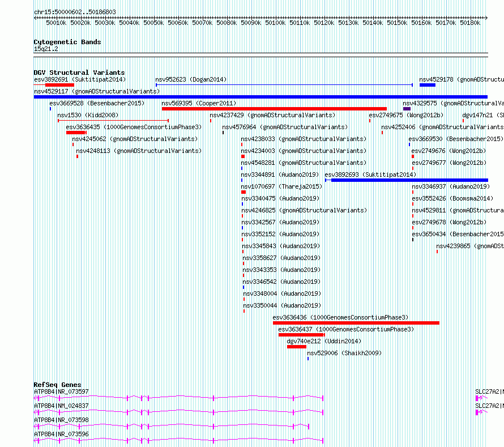Click the nsv3340475 (Audano2019) label
Image resolution: width=504 pixels, height=447 pixels.
280,198
